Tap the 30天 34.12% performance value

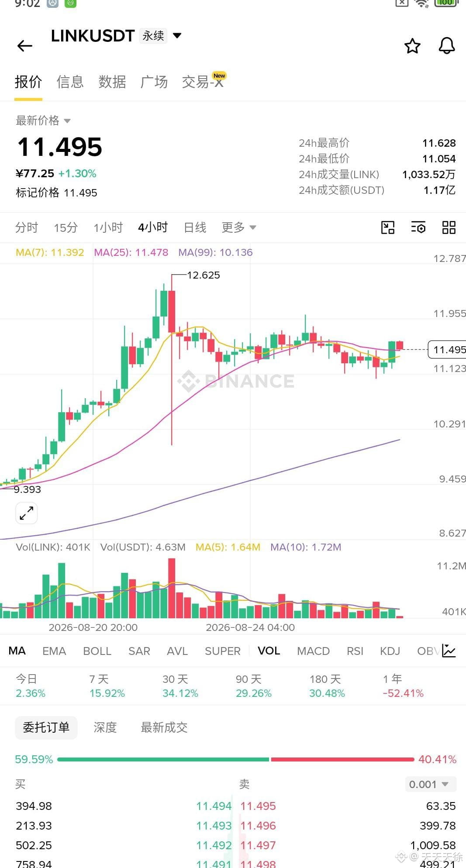pyautogui.click(x=180, y=693)
